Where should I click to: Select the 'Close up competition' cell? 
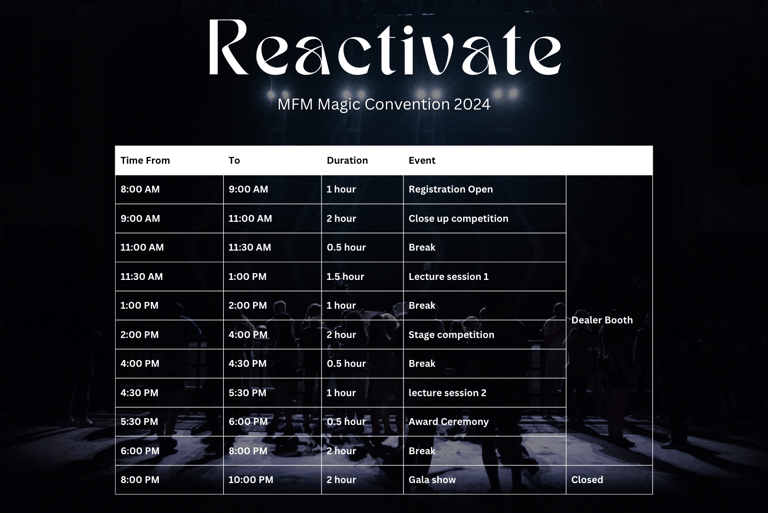tap(484, 219)
